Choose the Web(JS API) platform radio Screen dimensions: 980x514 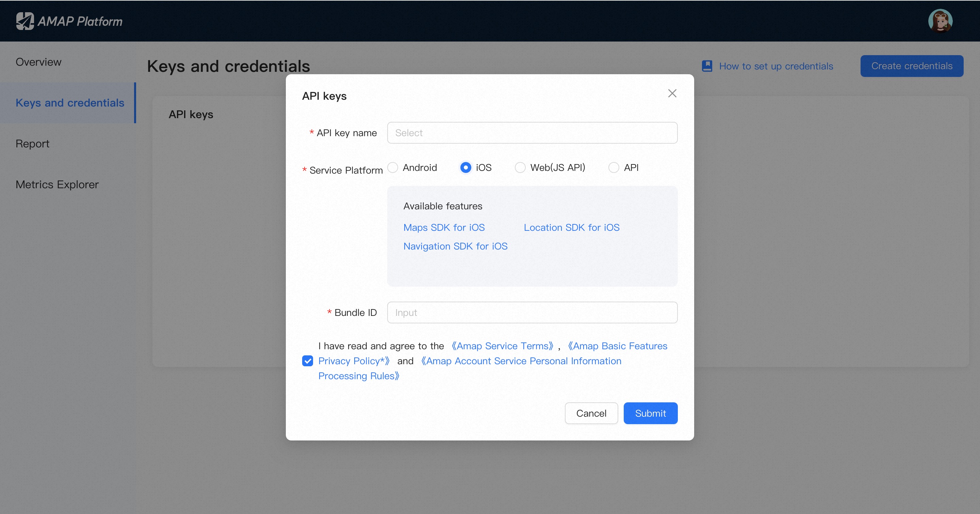pyautogui.click(x=520, y=167)
